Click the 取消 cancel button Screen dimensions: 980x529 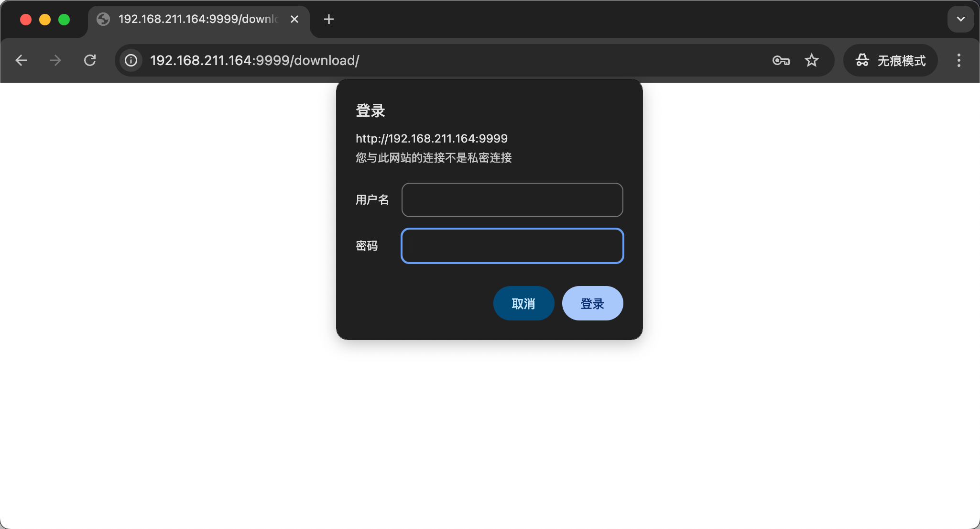tap(523, 303)
